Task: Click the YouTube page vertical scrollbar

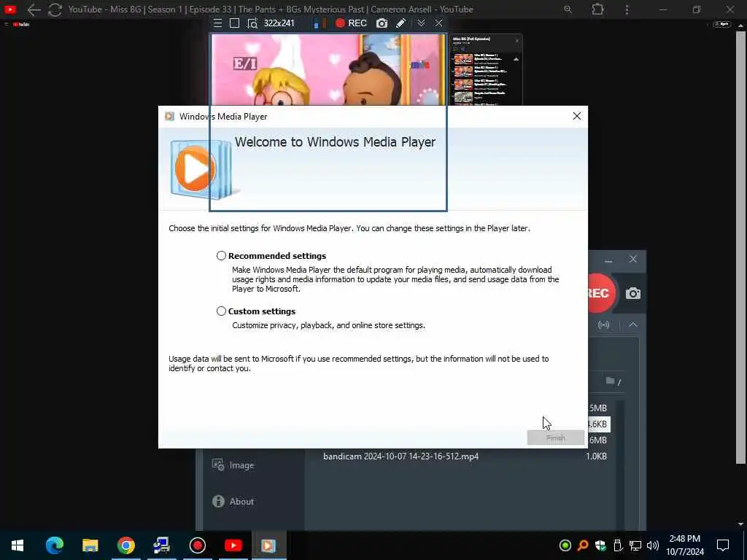Action: 740,248
